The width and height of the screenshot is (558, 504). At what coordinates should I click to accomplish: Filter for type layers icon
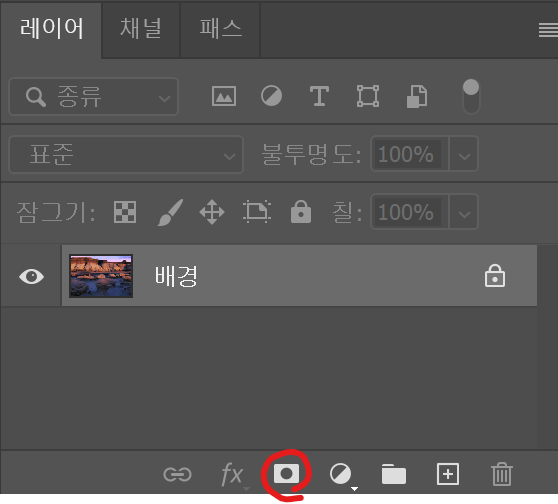pyautogui.click(x=319, y=96)
